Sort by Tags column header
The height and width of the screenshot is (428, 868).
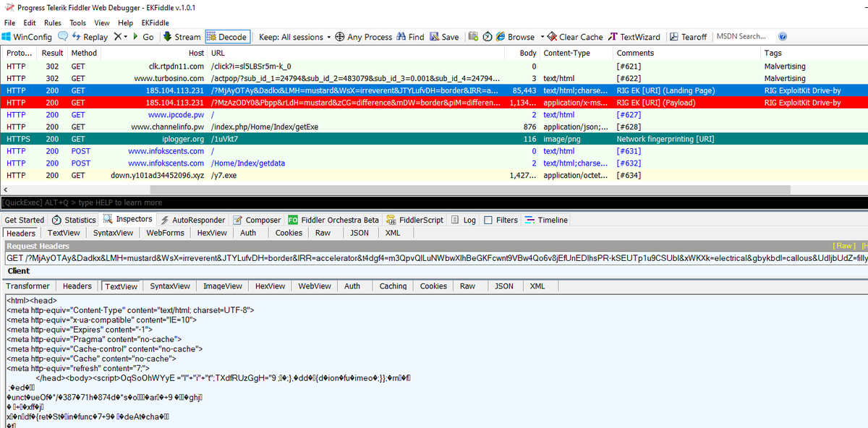[814, 53]
